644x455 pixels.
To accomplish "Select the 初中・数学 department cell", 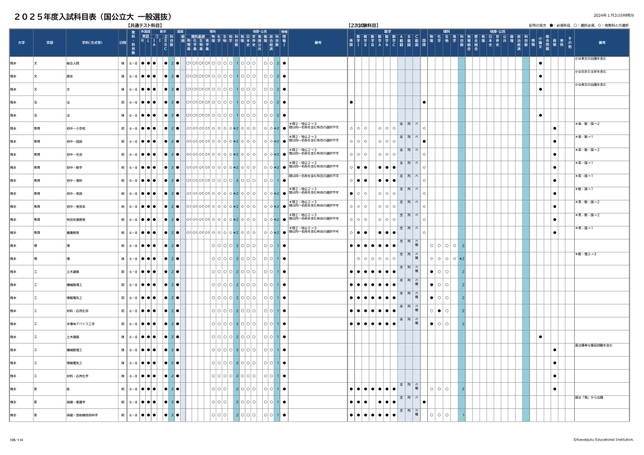I will 76,167.
